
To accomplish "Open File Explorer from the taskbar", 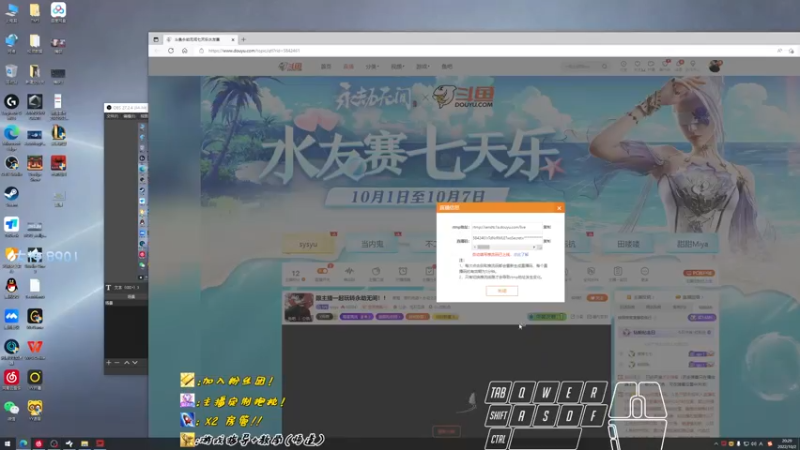I will 84,443.
